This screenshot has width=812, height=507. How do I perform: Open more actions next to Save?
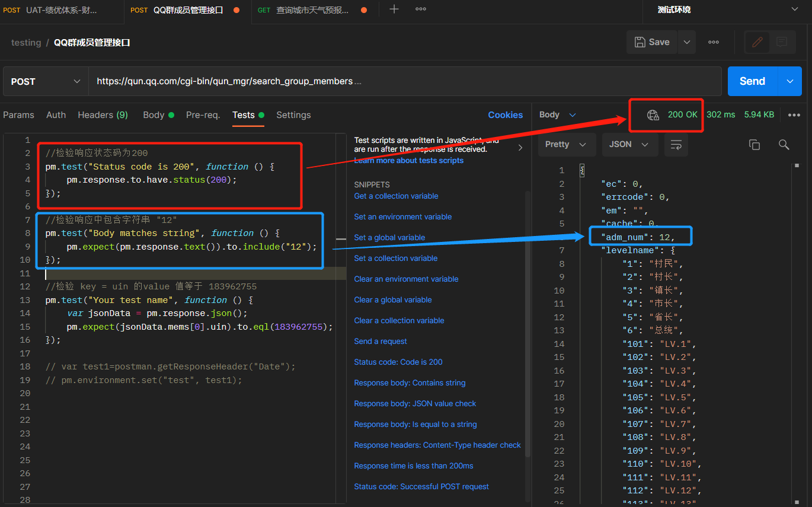(714, 42)
